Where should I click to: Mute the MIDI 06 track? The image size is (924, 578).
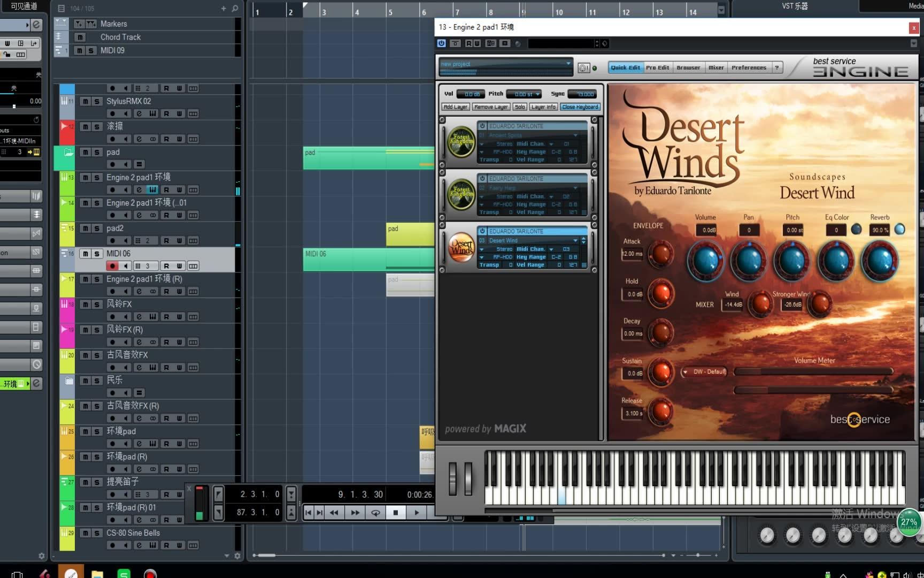point(85,254)
